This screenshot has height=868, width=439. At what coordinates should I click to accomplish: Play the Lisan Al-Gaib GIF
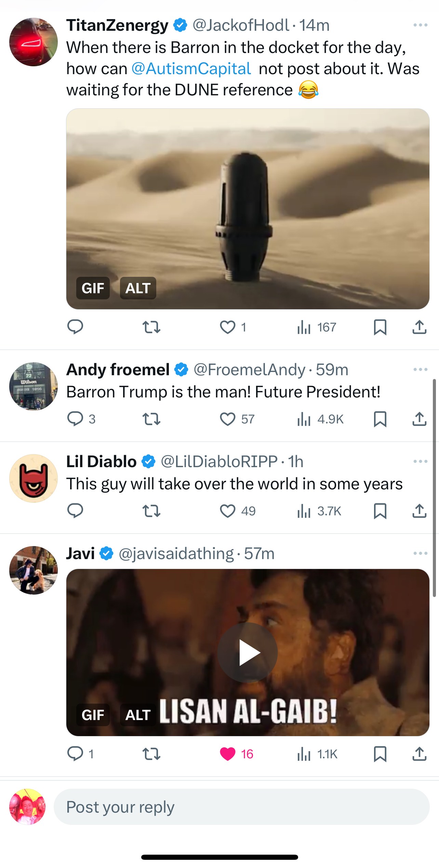(248, 652)
